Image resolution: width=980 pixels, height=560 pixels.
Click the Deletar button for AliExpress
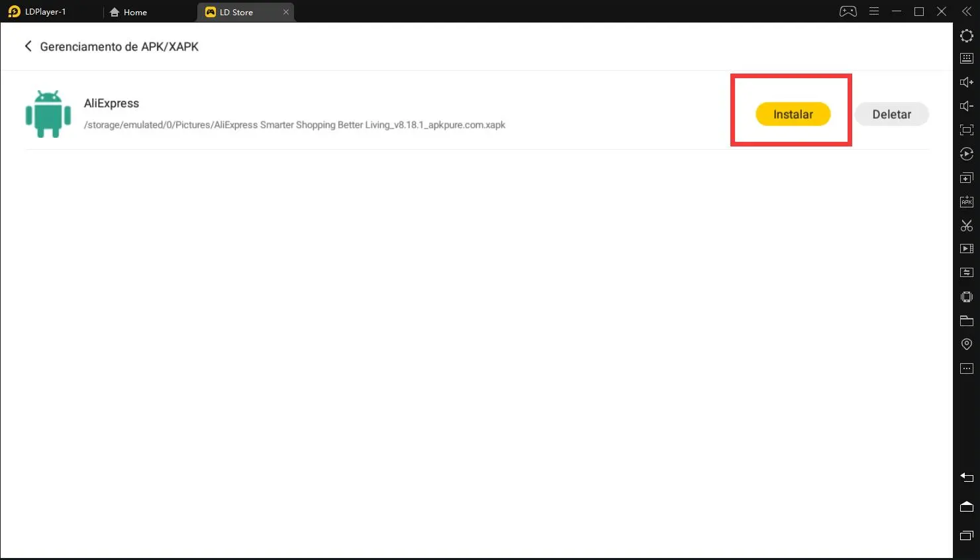coord(892,114)
